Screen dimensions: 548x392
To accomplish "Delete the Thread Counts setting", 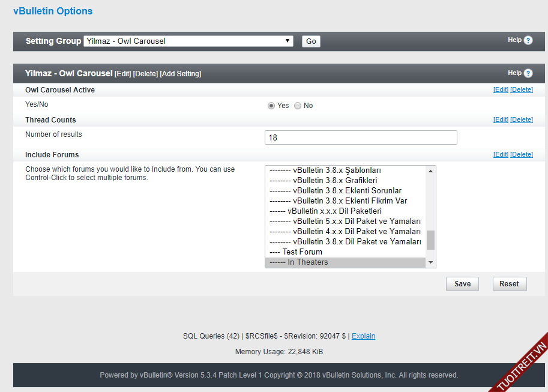I will (522, 120).
